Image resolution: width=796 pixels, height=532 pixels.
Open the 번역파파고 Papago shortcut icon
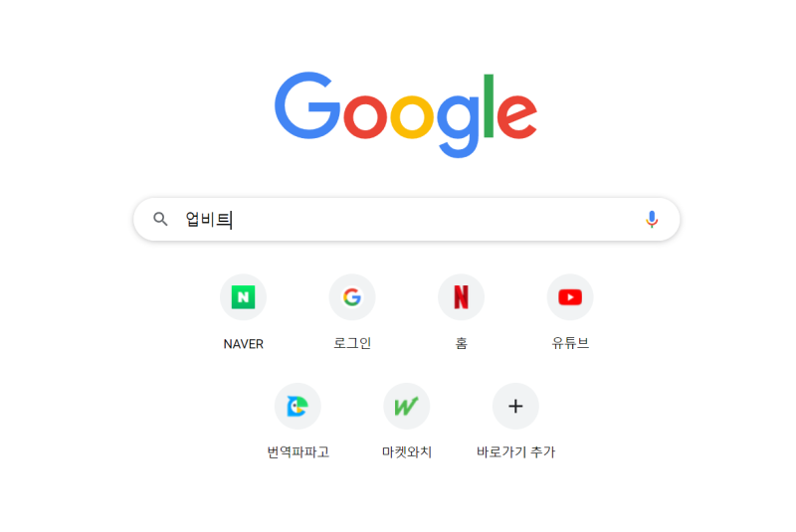click(x=298, y=407)
